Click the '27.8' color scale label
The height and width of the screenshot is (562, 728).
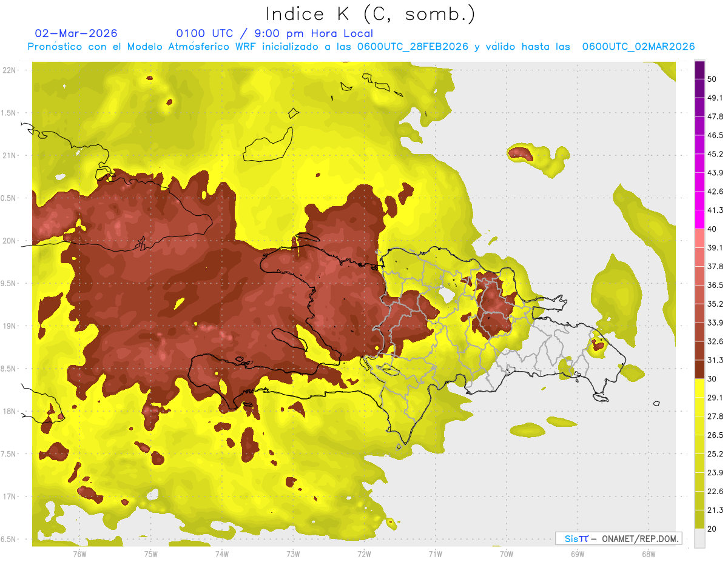click(715, 416)
